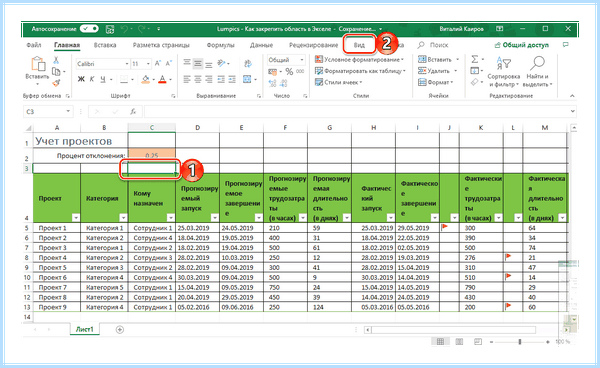Open filter dropdown for Проект column

76,218
